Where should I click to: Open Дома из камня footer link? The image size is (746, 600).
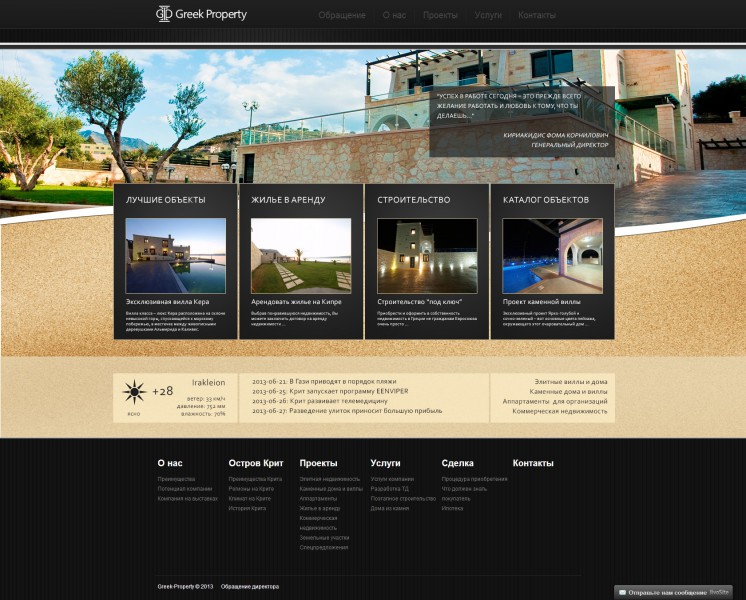390,508
